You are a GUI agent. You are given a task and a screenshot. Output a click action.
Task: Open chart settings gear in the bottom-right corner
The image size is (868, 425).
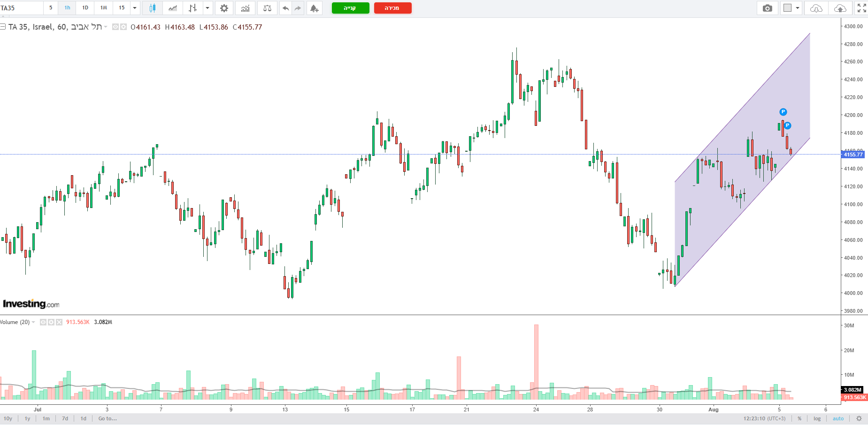click(x=859, y=418)
